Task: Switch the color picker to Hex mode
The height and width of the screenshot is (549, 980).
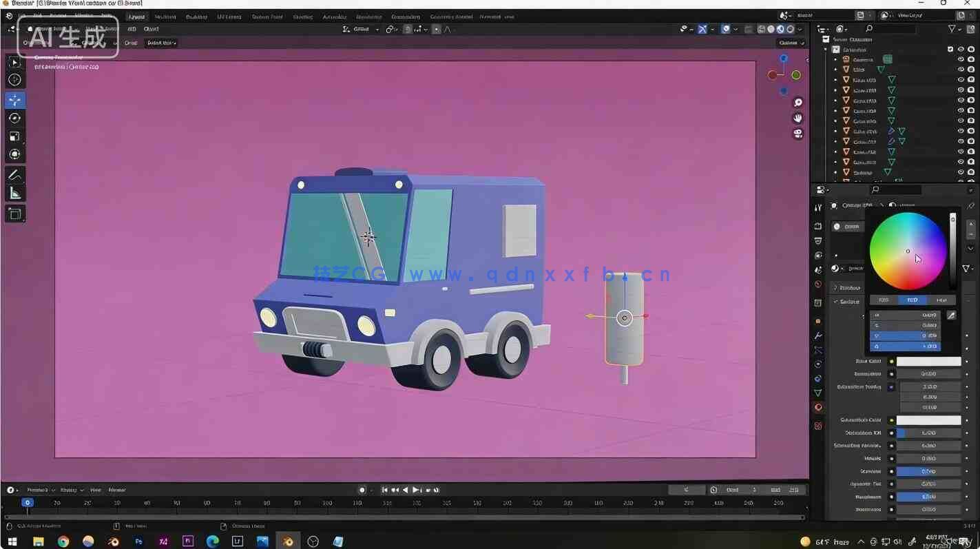Action: pos(942,300)
